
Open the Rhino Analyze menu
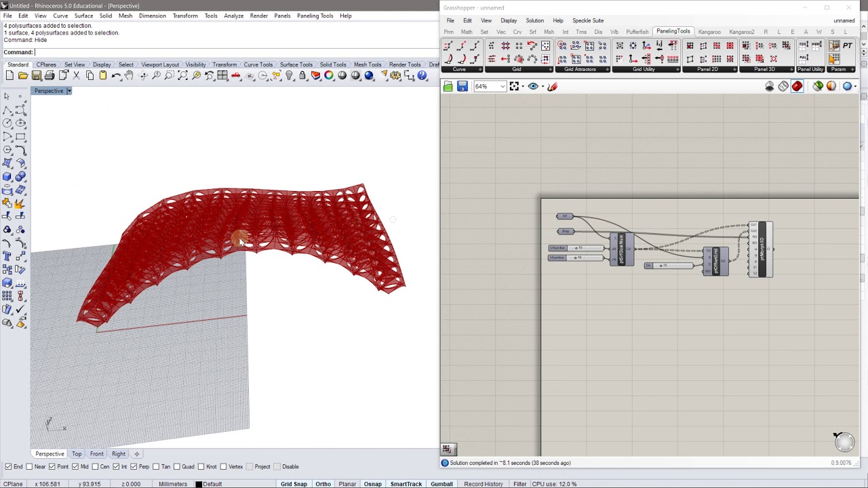pos(233,16)
